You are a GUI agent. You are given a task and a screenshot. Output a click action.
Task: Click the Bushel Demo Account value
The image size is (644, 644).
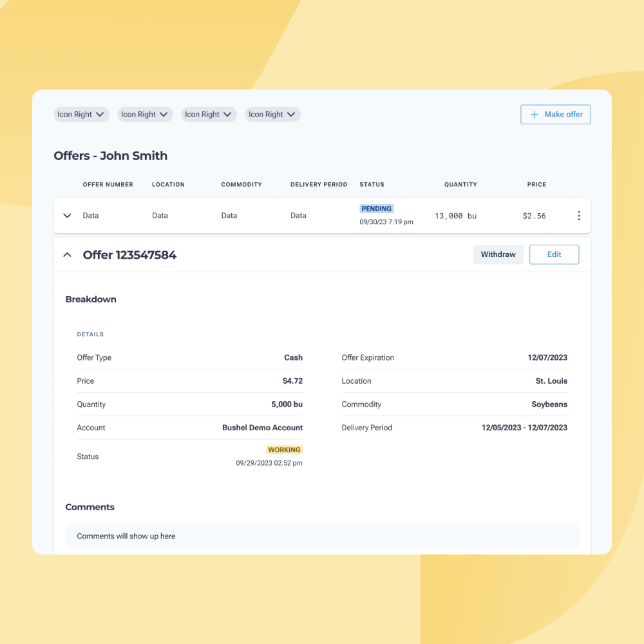point(263,428)
